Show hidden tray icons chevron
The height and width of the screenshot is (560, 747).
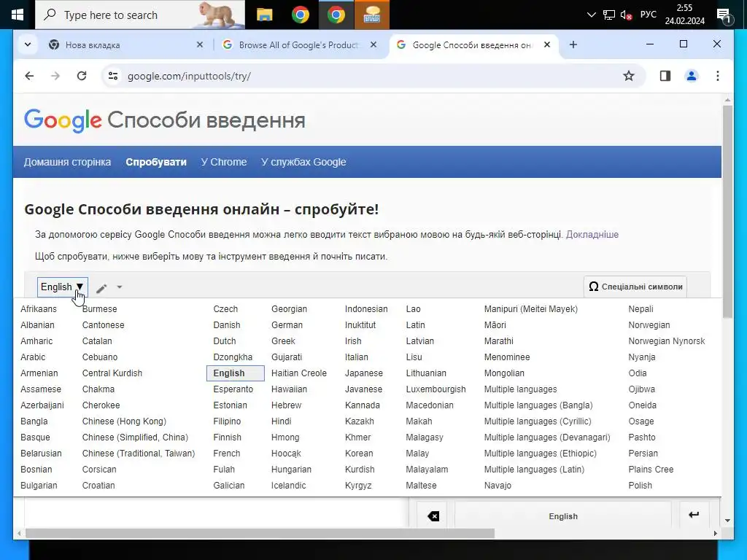591,15
